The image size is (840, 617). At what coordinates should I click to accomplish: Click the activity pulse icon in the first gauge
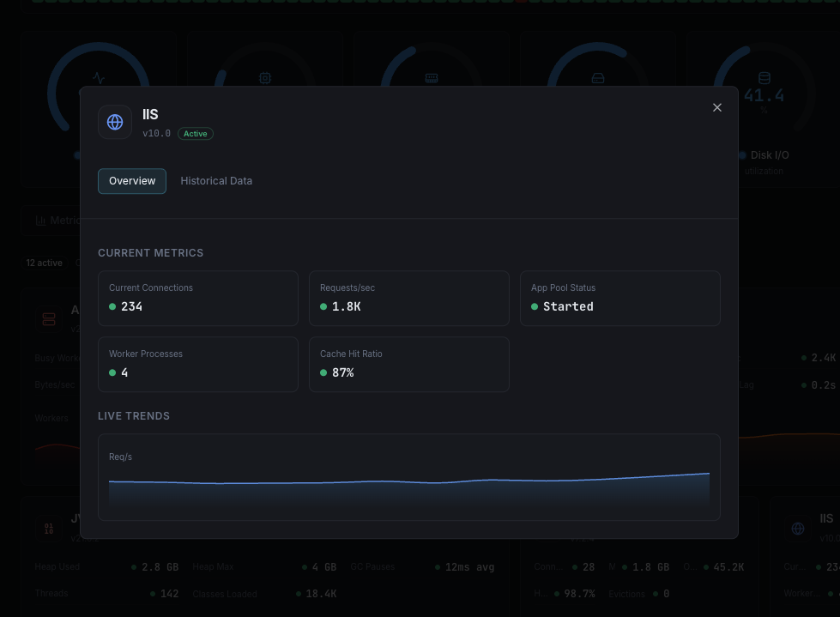click(x=98, y=76)
